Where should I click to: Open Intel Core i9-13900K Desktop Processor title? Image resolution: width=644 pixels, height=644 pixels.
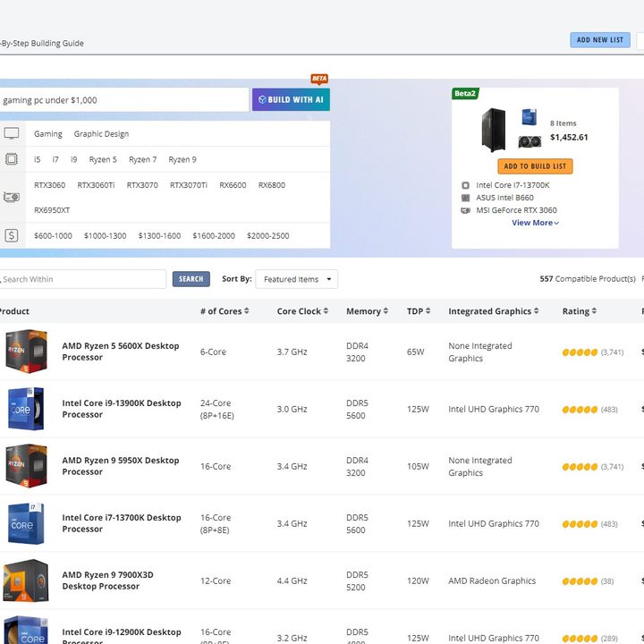click(122, 409)
